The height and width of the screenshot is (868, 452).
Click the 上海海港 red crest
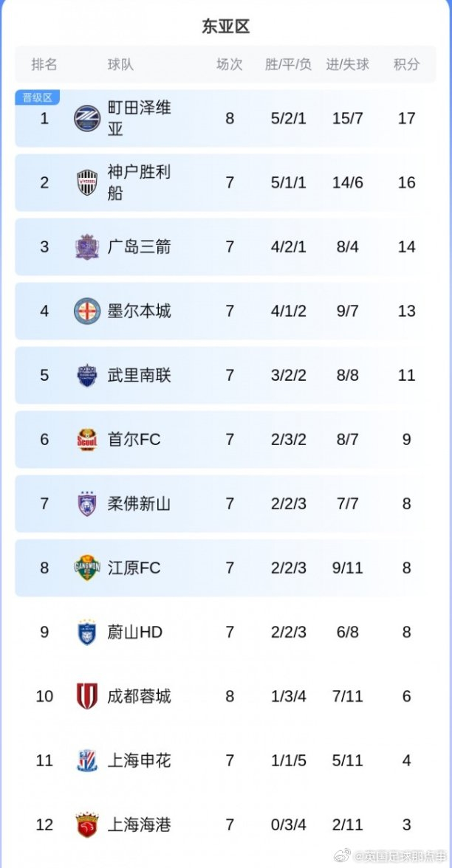(x=87, y=824)
